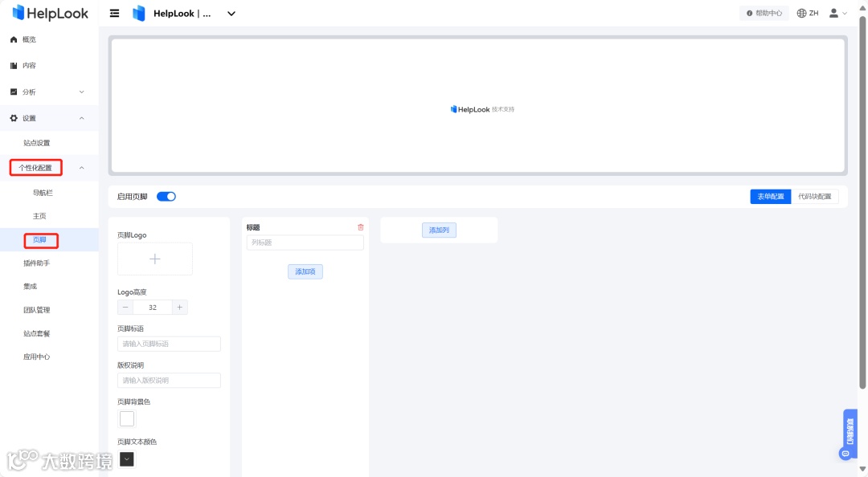Click the 页脚标语 input field
The image size is (868, 477).
[169, 344]
